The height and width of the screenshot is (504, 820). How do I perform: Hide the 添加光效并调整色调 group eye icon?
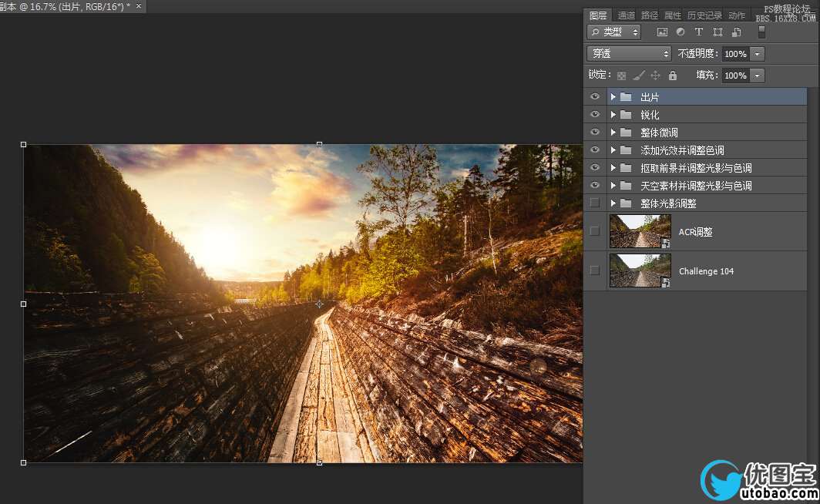coord(595,150)
